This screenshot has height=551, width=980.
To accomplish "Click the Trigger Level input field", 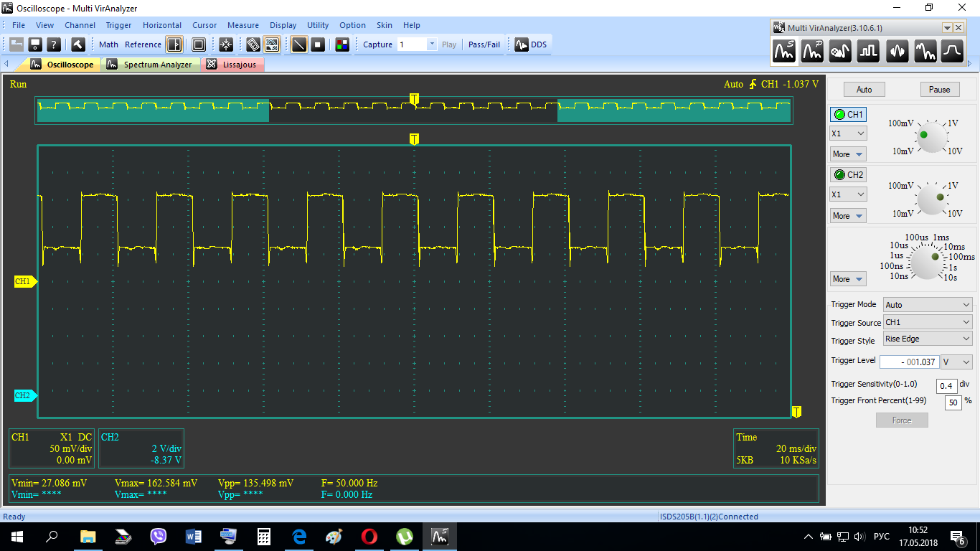I will (x=909, y=362).
